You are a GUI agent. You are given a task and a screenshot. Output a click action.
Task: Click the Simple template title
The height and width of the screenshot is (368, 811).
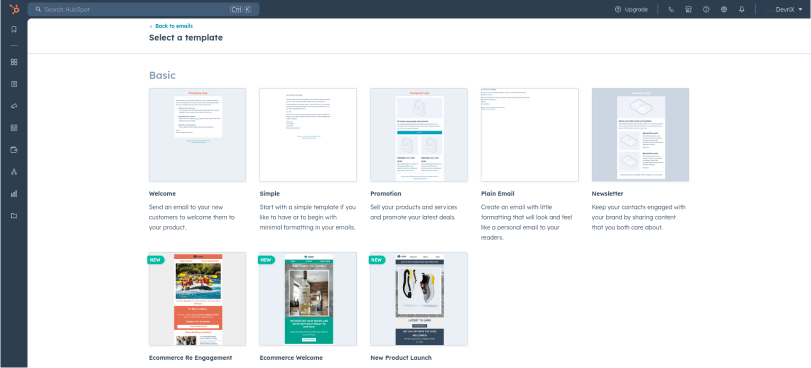(269, 194)
